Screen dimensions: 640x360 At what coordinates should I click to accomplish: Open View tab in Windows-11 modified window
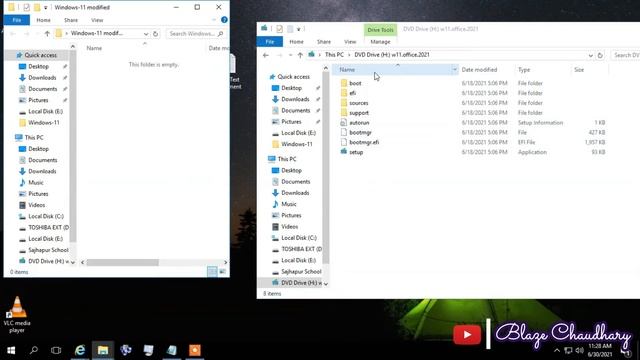pyautogui.click(x=97, y=20)
